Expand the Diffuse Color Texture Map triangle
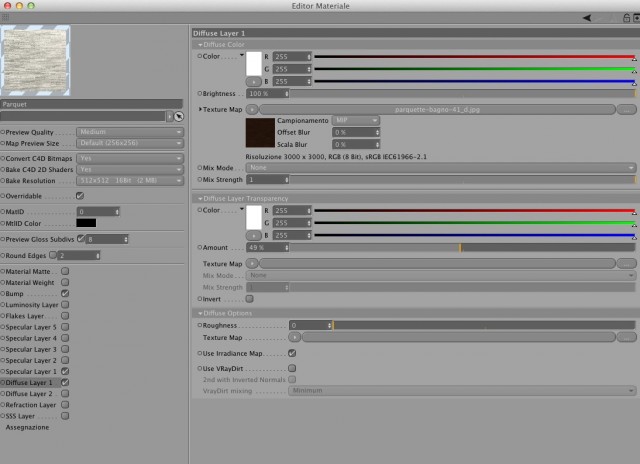Image resolution: width=640 pixels, height=464 pixels. tap(200, 109)
